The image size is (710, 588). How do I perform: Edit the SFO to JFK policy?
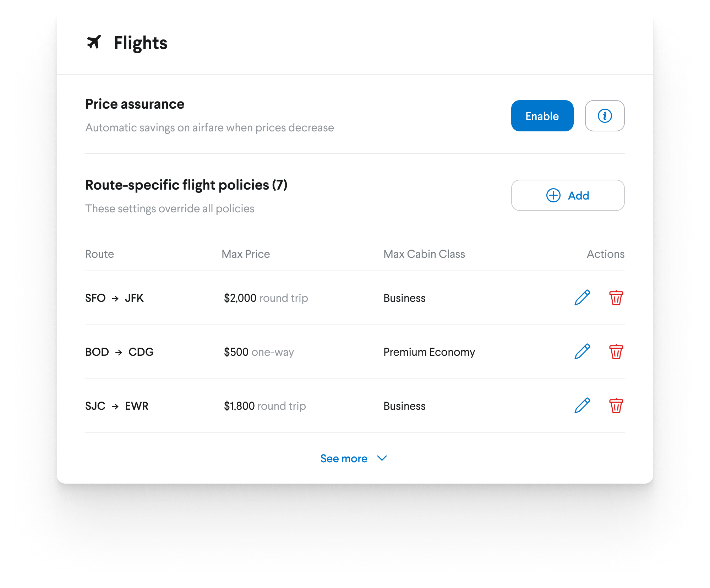[582, 298]
